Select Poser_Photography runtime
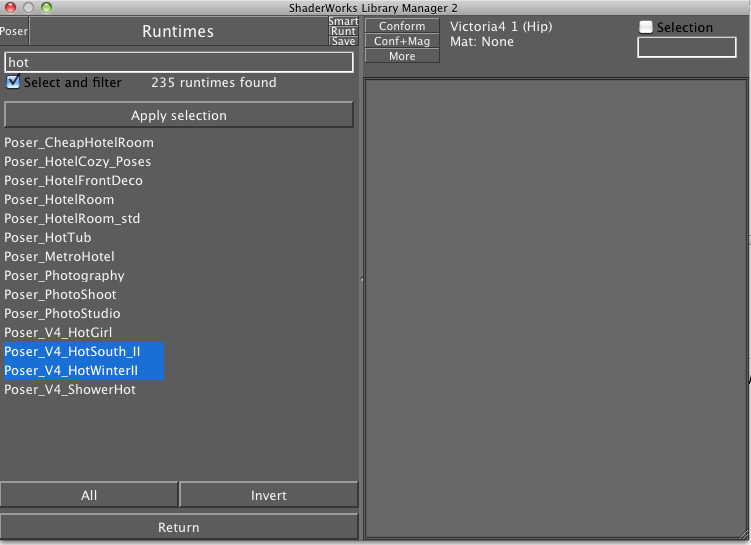 (64, 275)
